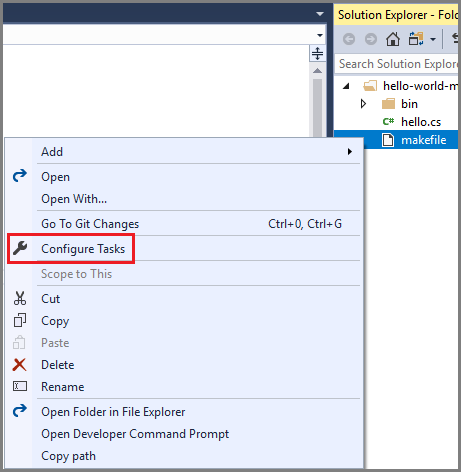Image resolution: width=461 pixels, height=472 pixels.
Task: Click the editor vertical scrollbar thumb
Action: (317, 108)
